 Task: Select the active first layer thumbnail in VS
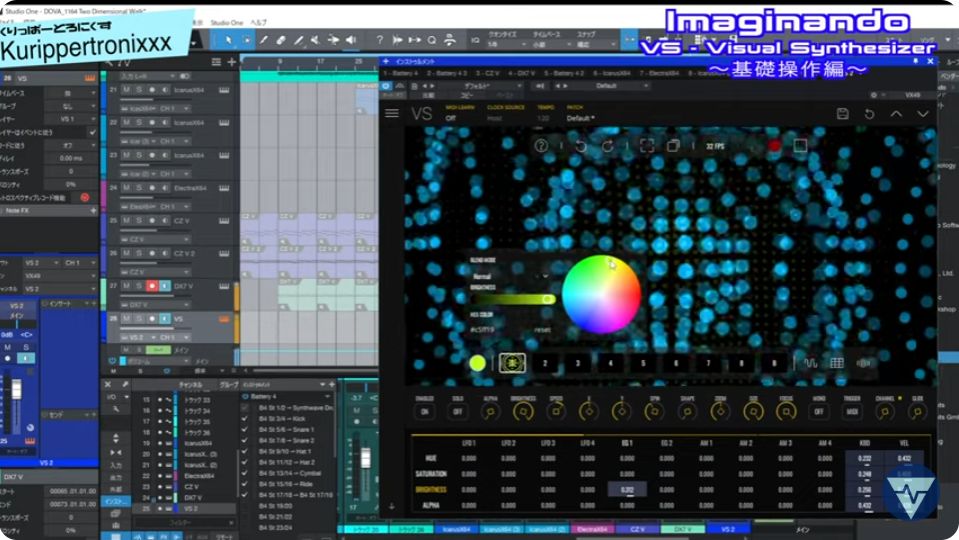[512, 363]
